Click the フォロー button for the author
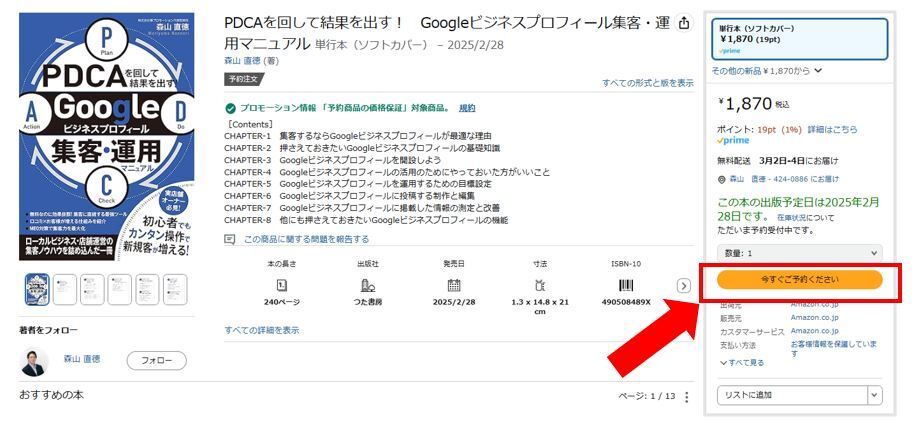This screenshot has height=429, width=918. [156, 361]
